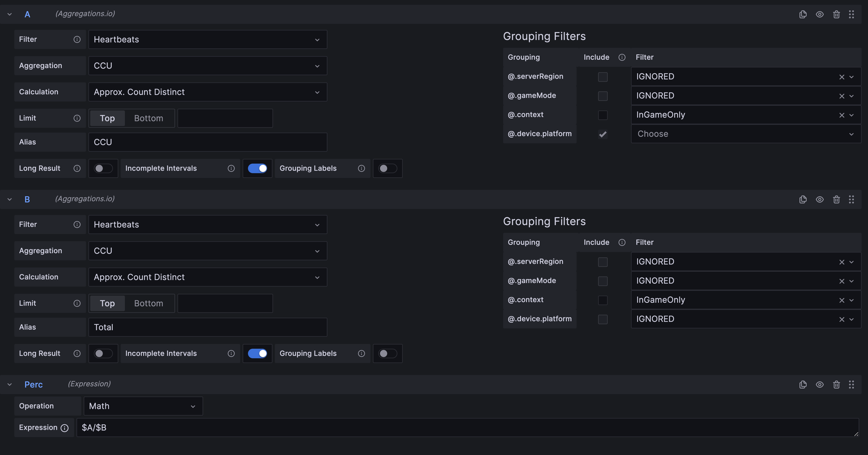
Task: Select Top limit option in query B
Action: [x=107, y=304]
